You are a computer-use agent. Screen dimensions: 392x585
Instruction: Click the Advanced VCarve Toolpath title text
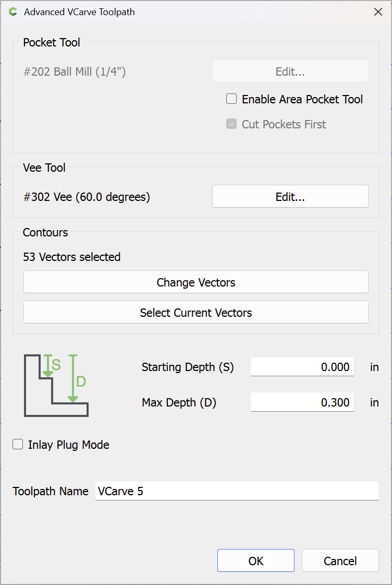coord(79,12)
